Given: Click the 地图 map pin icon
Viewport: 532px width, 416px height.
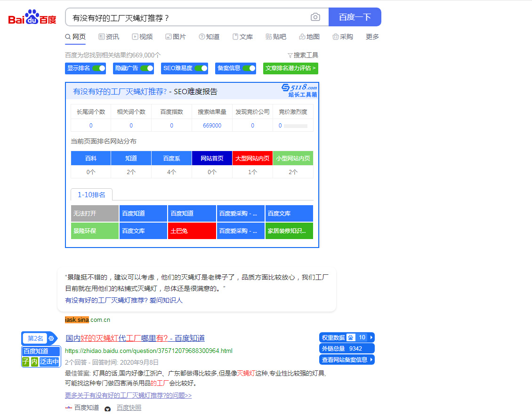Looking at the screenshot, I should (x=301, y=36).
